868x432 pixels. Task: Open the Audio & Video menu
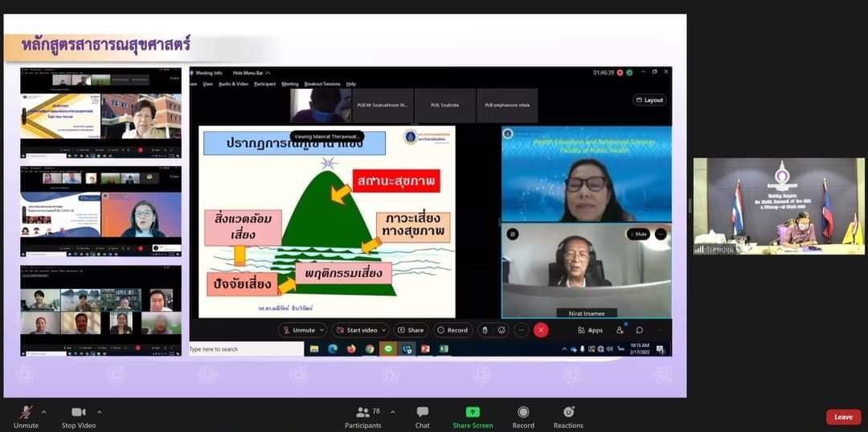234,84
